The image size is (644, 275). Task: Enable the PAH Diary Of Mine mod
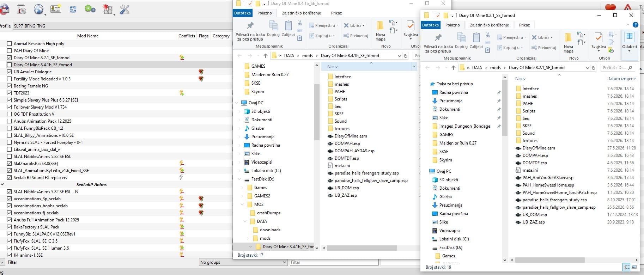pos(10,51)
